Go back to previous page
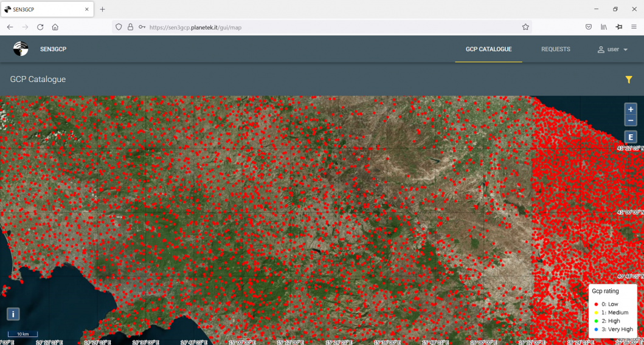This screenshot has height=345, width=644. point(10,27)
